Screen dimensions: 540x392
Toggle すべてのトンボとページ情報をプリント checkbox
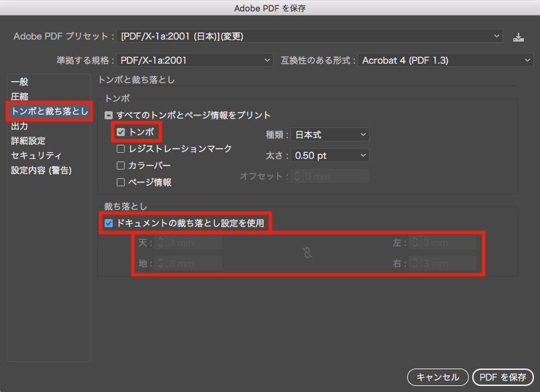point(109,115)
